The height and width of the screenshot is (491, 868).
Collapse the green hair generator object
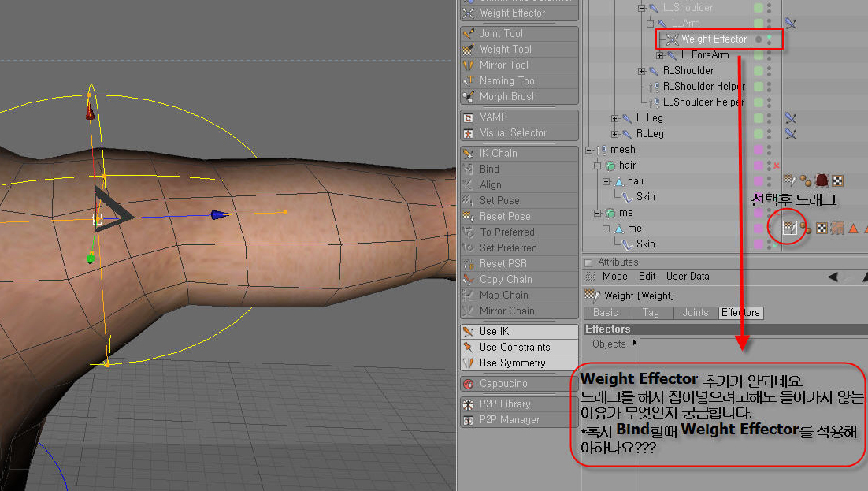[x=597, y=166]
